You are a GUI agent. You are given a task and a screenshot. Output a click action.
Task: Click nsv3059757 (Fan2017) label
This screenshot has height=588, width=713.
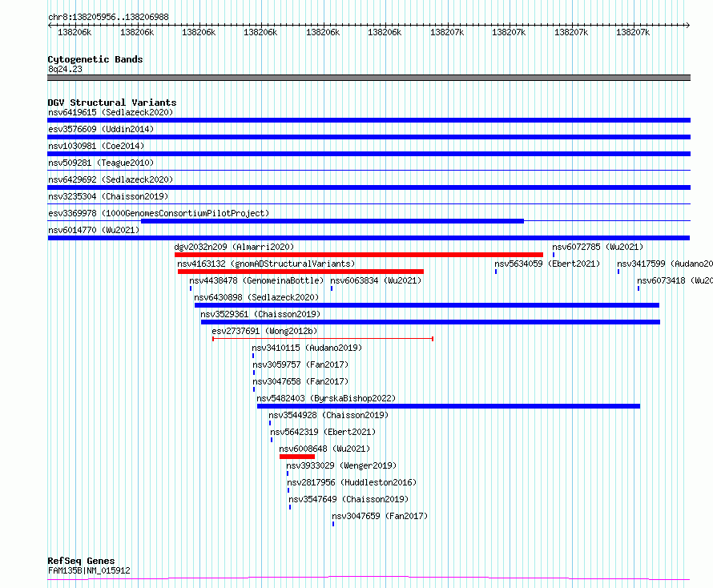pos(300,364)
